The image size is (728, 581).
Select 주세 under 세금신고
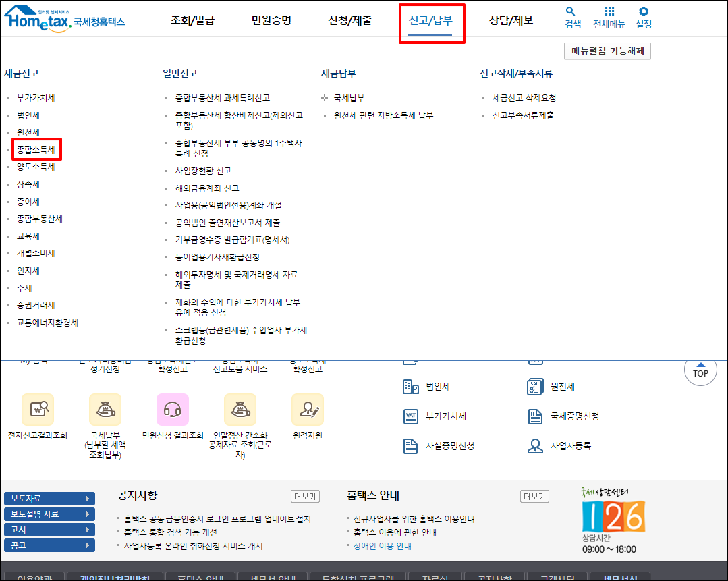(24, 288)
